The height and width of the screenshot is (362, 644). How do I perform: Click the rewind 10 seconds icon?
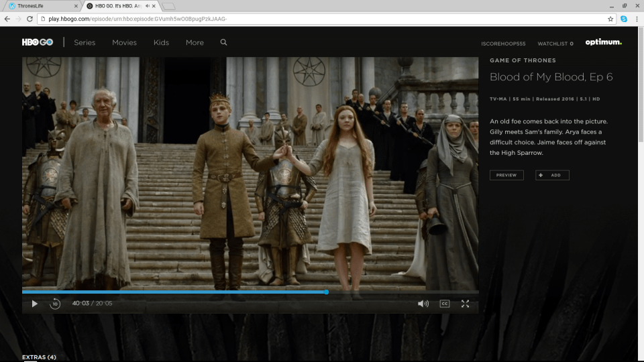[x=55, y=304]
